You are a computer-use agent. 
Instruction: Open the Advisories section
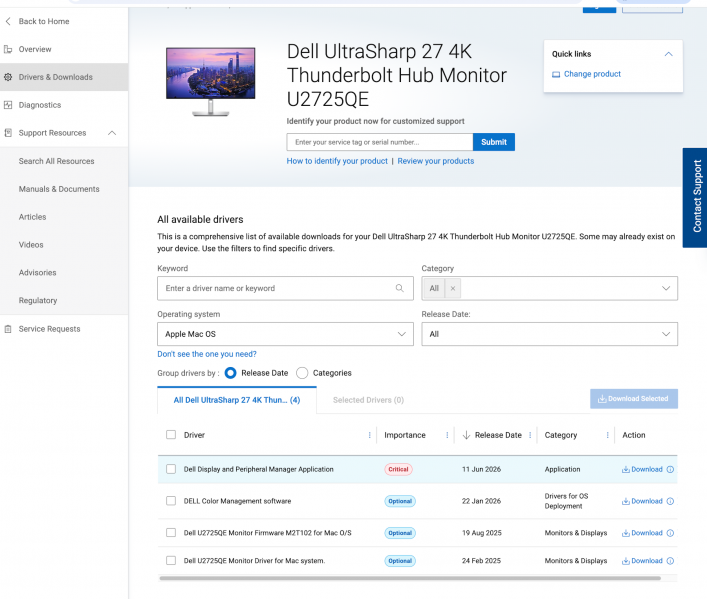pos(37,273)
